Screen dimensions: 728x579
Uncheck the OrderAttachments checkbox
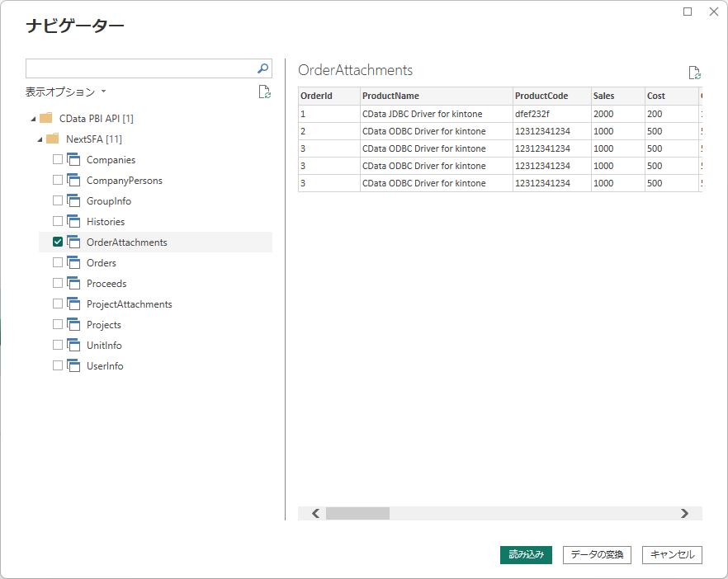point(58,242)
